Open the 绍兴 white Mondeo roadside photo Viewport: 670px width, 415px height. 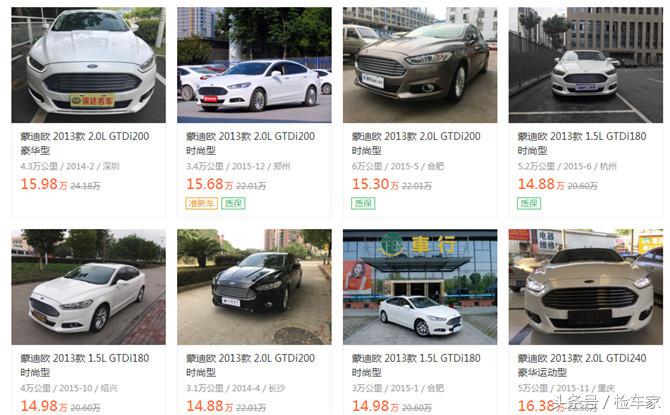(x=88, y=287)
